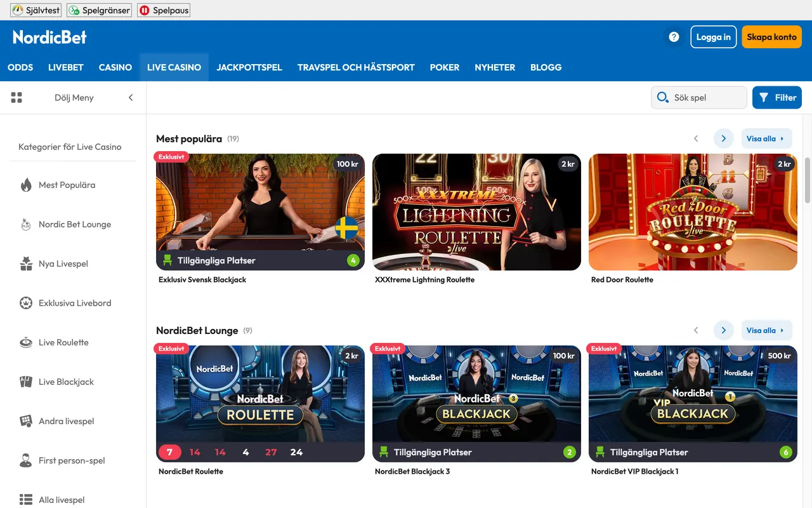Click the playing cards Blackjack icon
Image resolution: width=812 pixels, height=508 pixels.
[26, 382]
